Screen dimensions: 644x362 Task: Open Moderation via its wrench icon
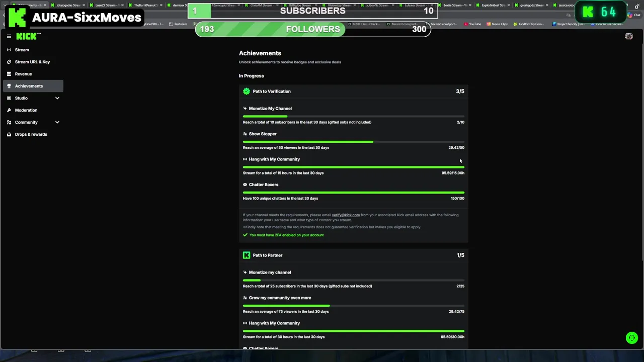tap(9, 110)
